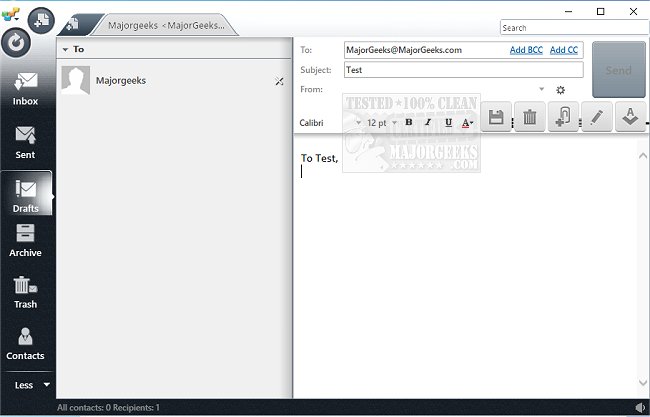Click the refresh mail round button
This screenshot has height=417, width=650.
(x=16, y=43)
